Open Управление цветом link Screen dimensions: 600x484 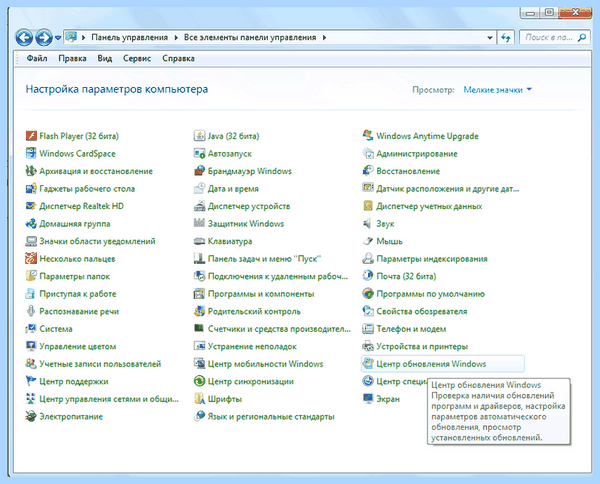pyautogui.click(x=78, y=346)
